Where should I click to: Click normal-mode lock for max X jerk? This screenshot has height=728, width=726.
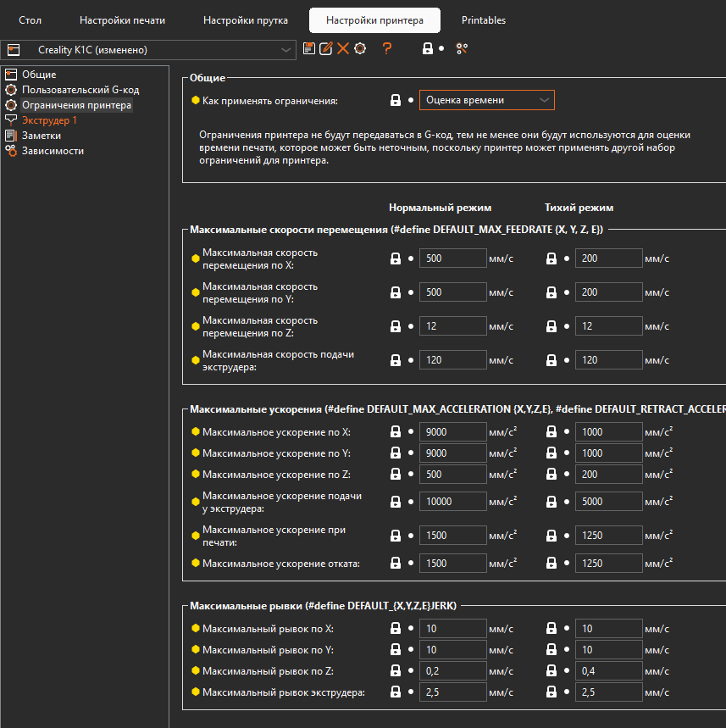[396, 629]
